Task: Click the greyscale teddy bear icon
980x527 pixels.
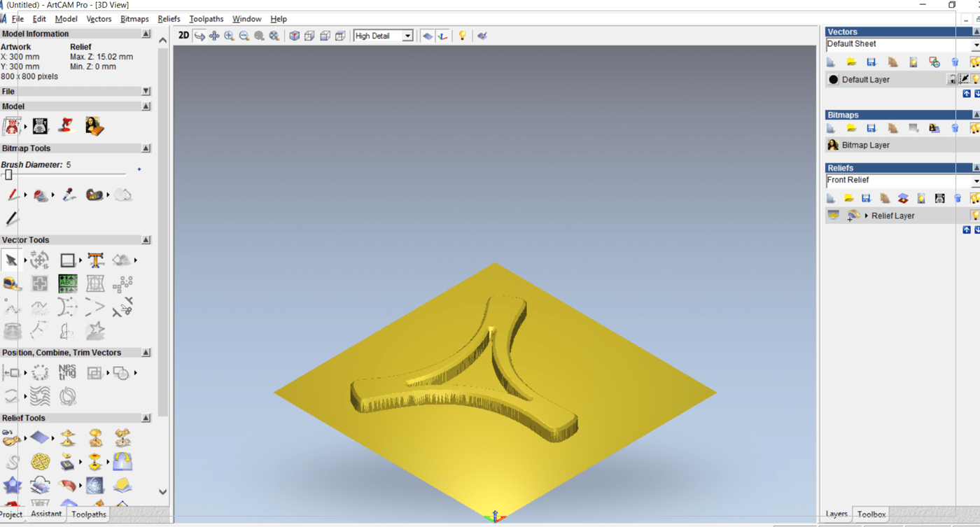Action: [40, 126]
